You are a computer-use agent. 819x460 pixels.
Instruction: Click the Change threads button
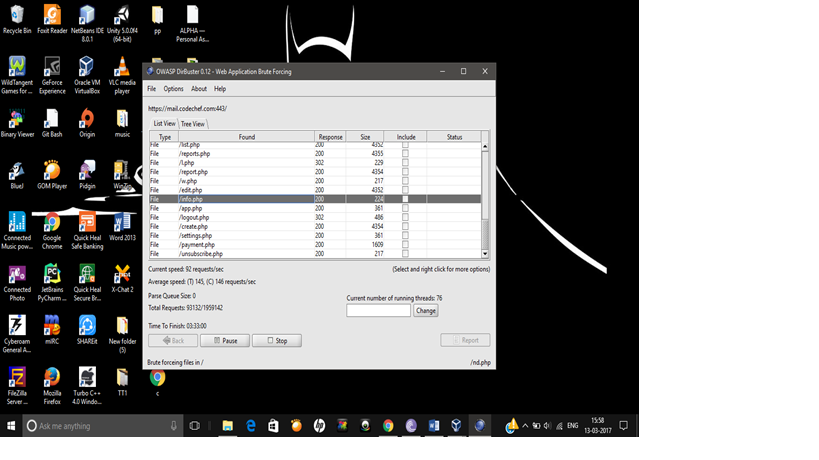coord(426,311)
